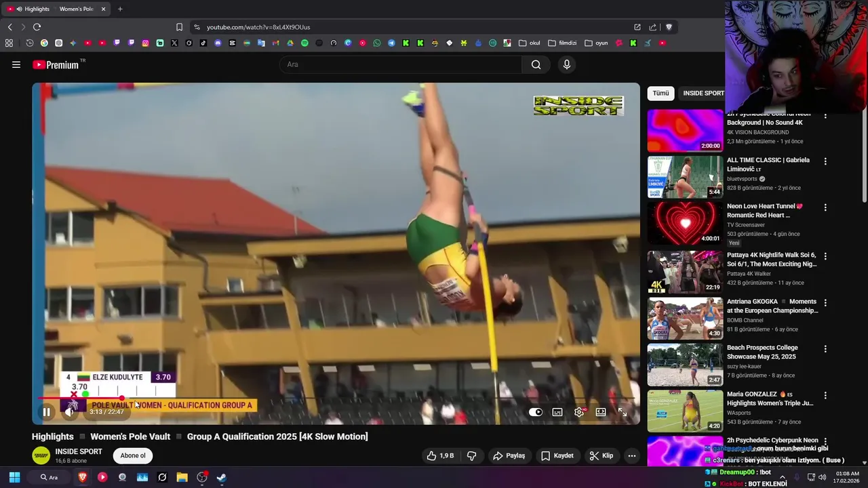868x488 pixels.
Task: Open options menu for Antriana GKOGKA video
Action: pos(825,302)
